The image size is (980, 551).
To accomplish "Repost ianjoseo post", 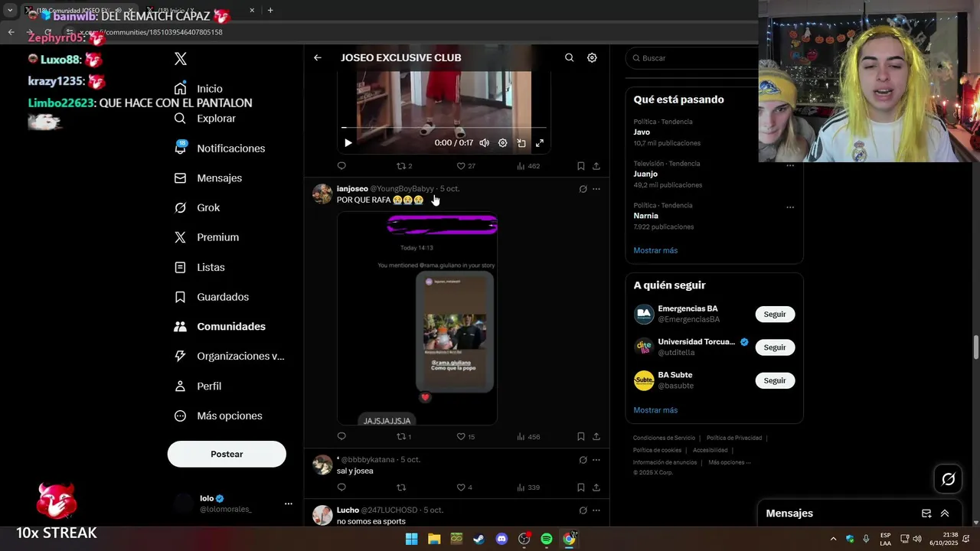I will coord(403,437).
